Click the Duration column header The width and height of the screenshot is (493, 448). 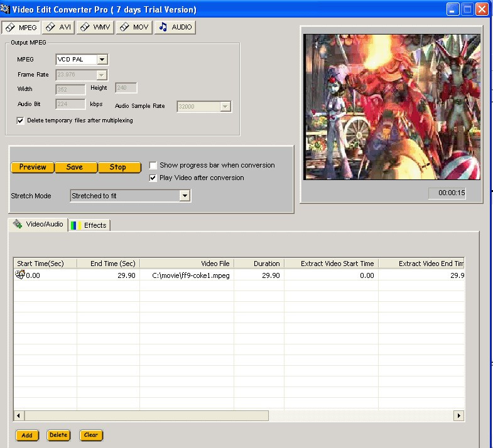pyautogui.click(x=259, y=264)
